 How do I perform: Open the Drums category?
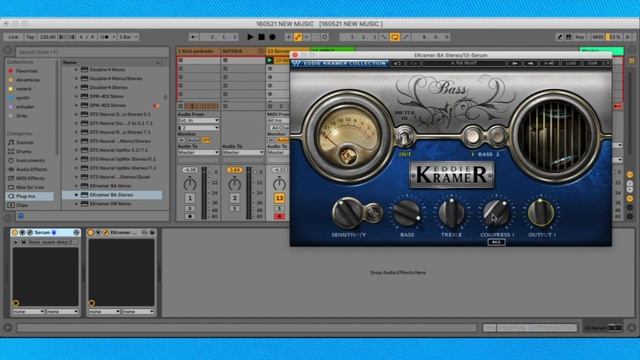click(23, 151)
